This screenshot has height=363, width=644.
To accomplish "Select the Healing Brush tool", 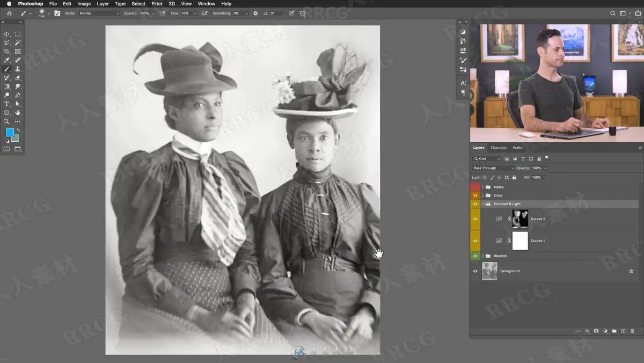I will 18,60.
